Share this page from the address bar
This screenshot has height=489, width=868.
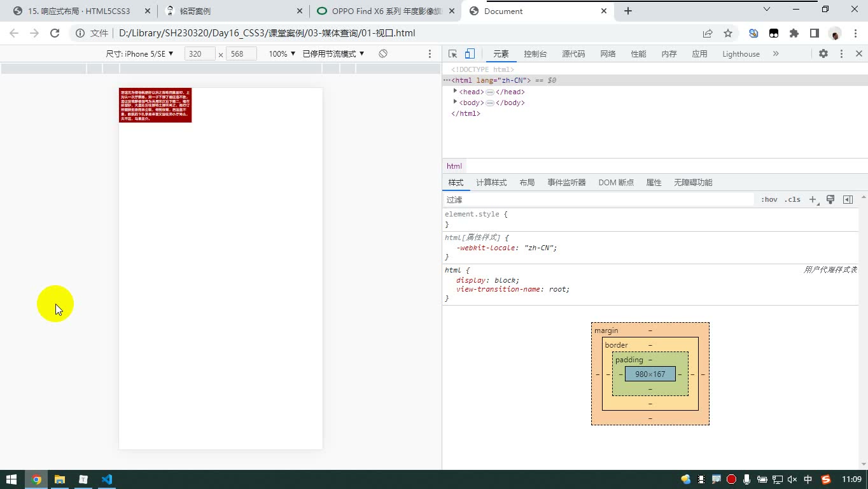tap(708, 33)
